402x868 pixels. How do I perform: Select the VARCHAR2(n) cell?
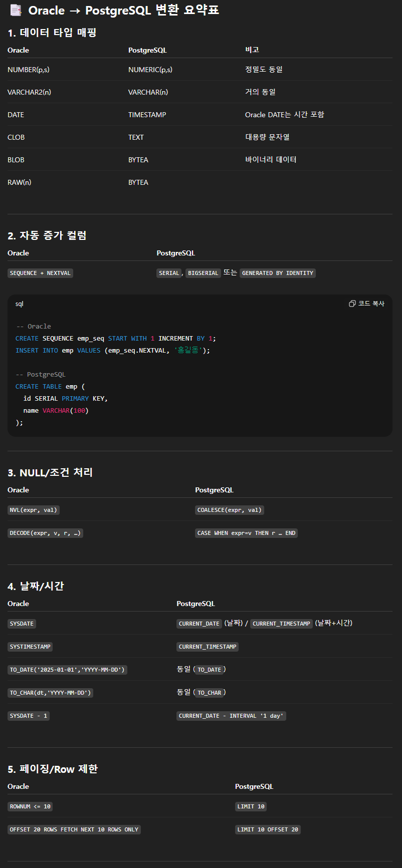pos(29,92)
